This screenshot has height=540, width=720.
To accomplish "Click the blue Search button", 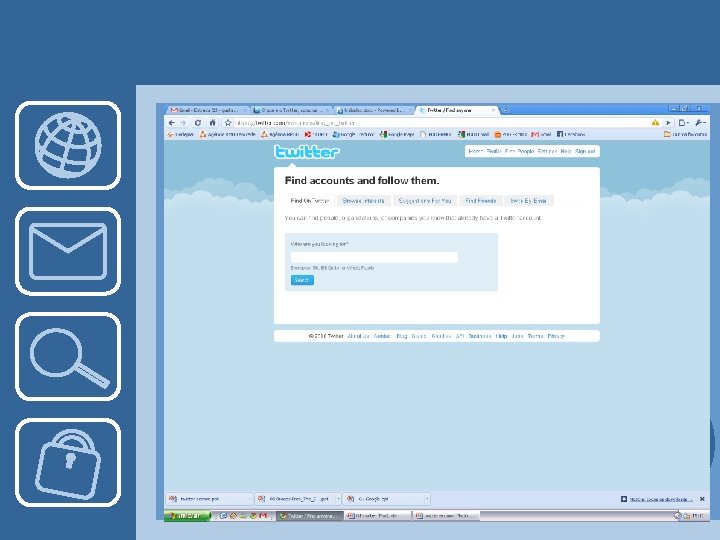I will point(302,280).
